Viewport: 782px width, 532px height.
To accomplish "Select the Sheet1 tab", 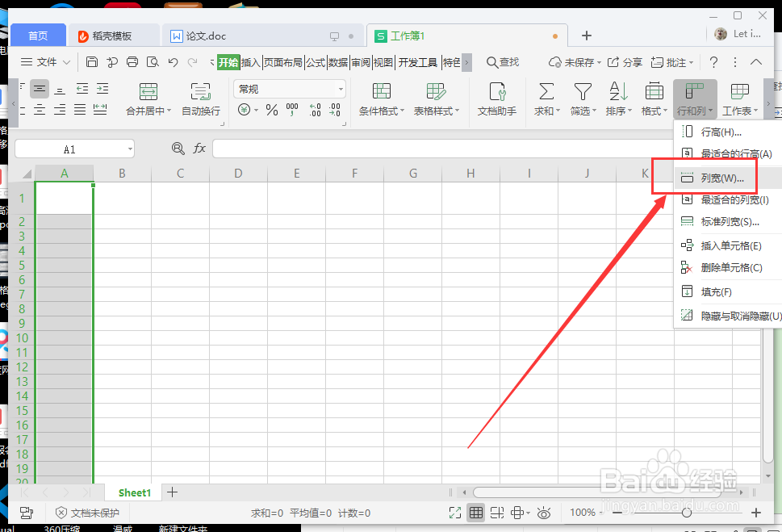I will 134,492.
